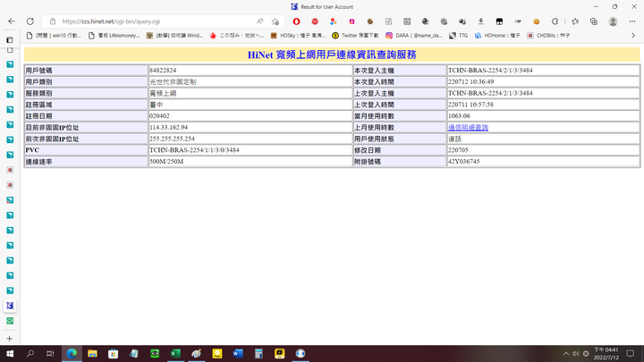Open the HDSky bookmark

click(x=298, y=36)
